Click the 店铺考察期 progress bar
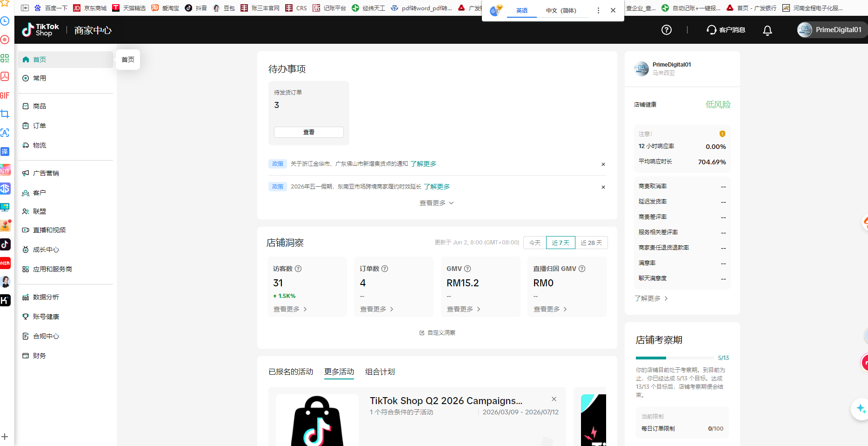Image resolution: width=868 pixels, height=446 pixels. 675,358
